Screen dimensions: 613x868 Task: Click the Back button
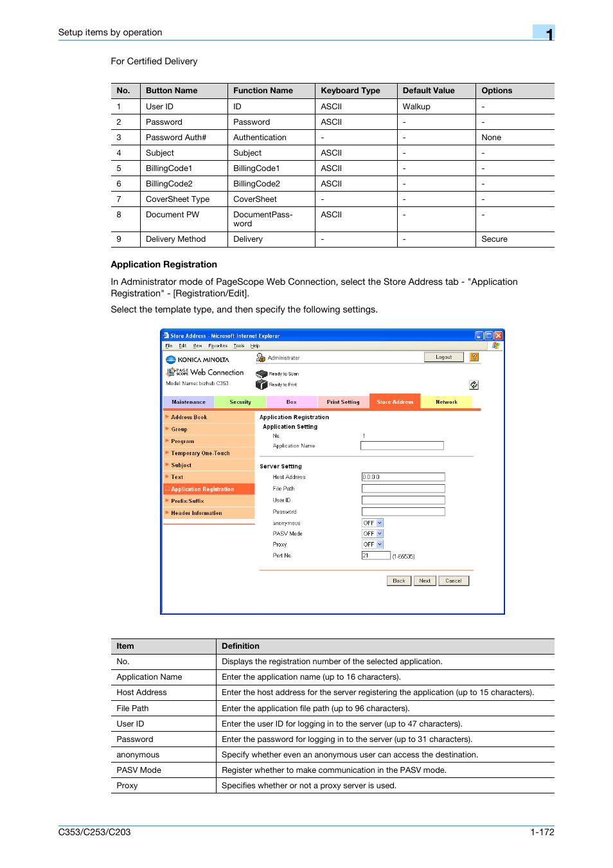point(399,581)
